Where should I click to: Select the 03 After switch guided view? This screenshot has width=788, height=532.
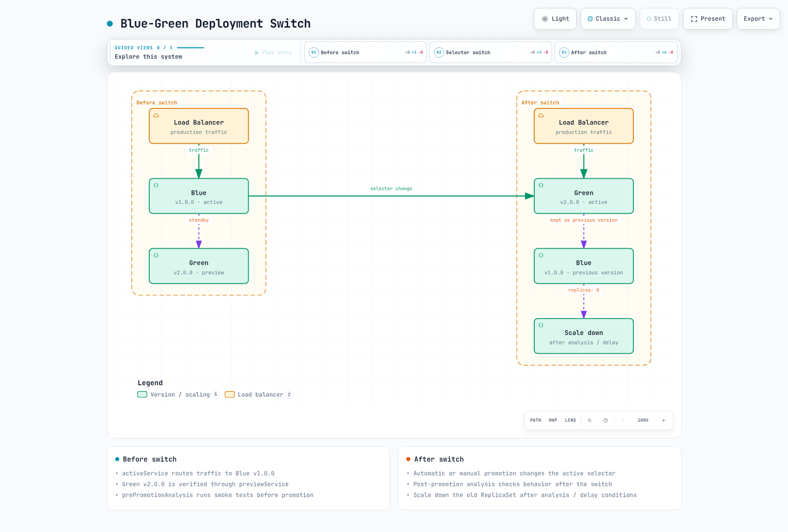click(x=616, y=52)
